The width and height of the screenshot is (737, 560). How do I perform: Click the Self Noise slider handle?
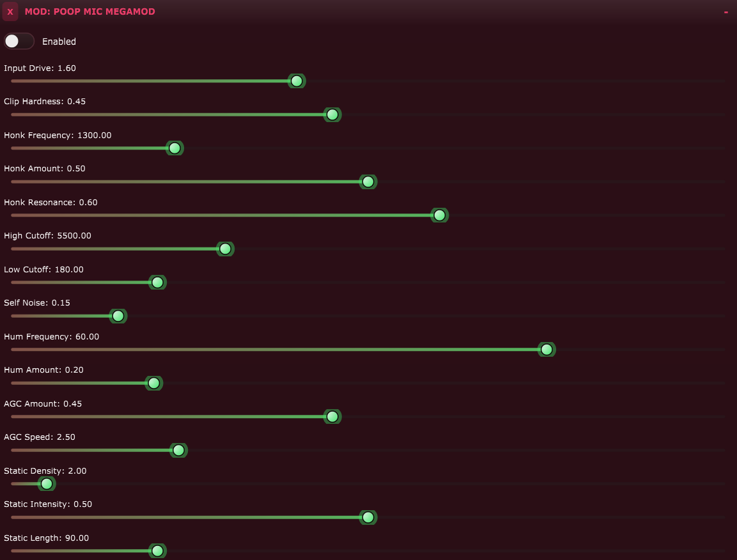coord(118,316)
